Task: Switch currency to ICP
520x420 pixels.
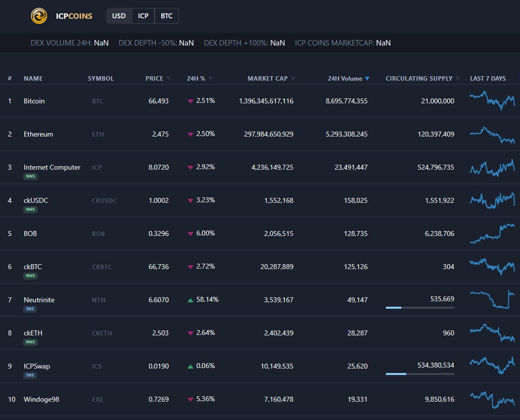Action: click(143, 16)
